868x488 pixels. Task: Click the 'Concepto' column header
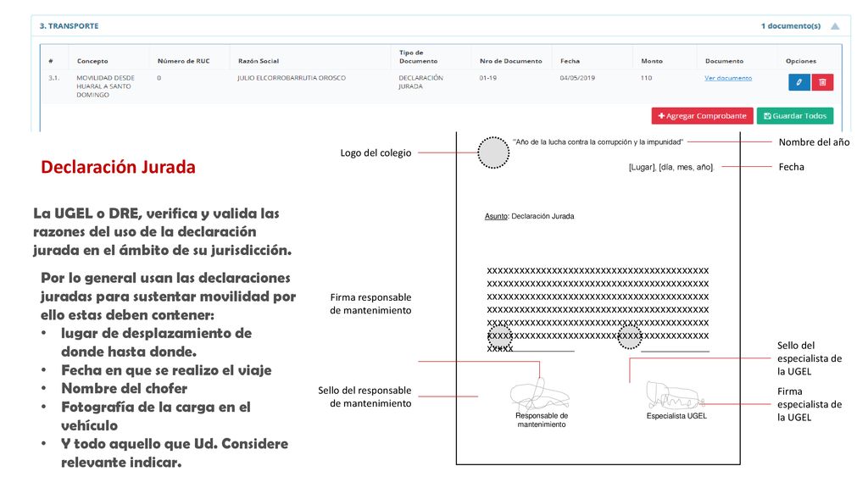click(92, 61)
